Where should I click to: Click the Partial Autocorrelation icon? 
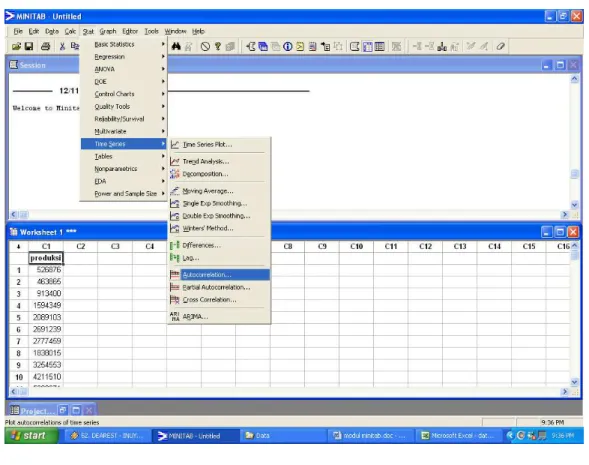(x=175, y=287)
